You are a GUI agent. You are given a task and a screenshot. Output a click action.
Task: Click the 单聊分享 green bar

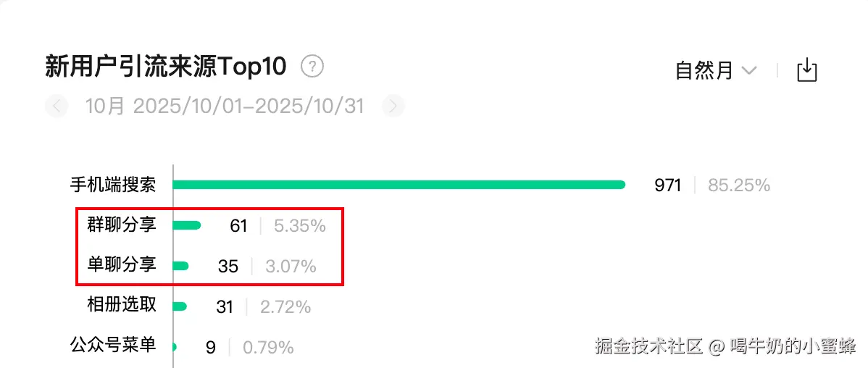pyautogui.click(x=180, y=266)
